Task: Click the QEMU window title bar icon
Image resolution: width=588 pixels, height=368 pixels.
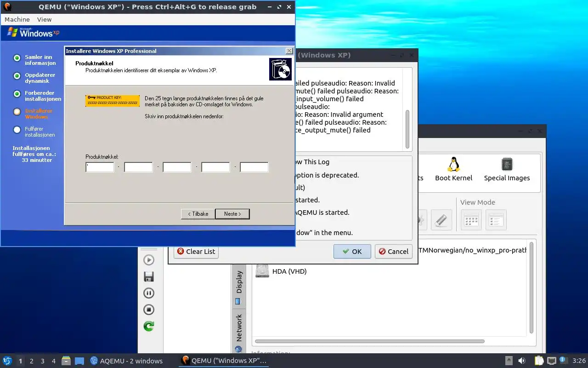Action: click(x=7, y=7)
